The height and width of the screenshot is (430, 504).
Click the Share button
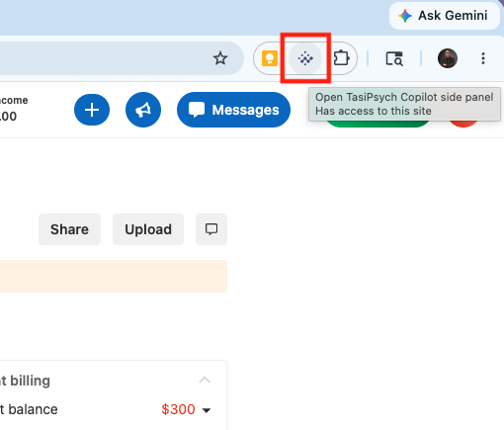coord(69,229)
